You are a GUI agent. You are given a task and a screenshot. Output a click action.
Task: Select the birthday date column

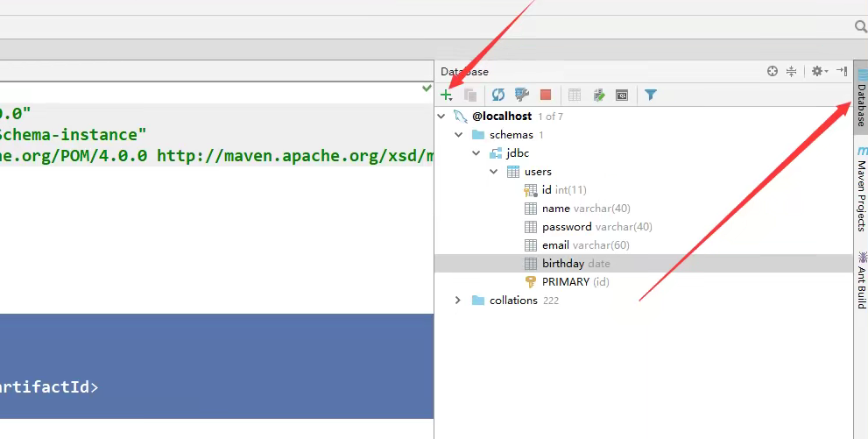pos(575,264)
